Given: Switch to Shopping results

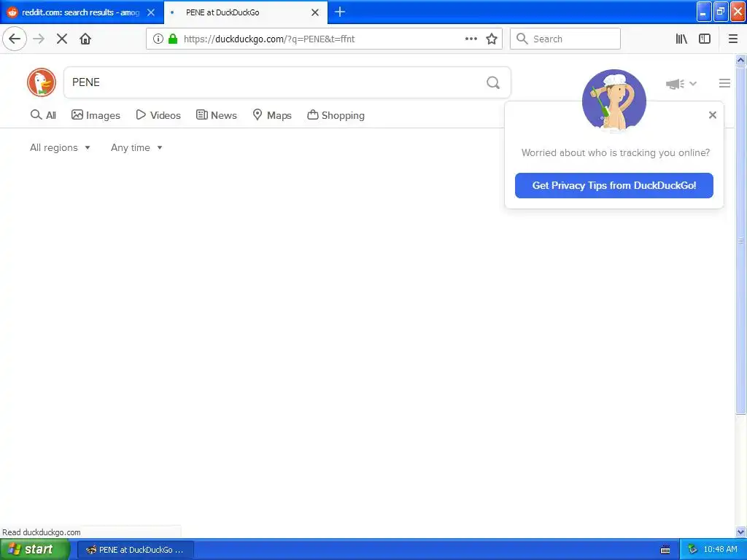Looking at the screenshot, I should coord(336,114).
